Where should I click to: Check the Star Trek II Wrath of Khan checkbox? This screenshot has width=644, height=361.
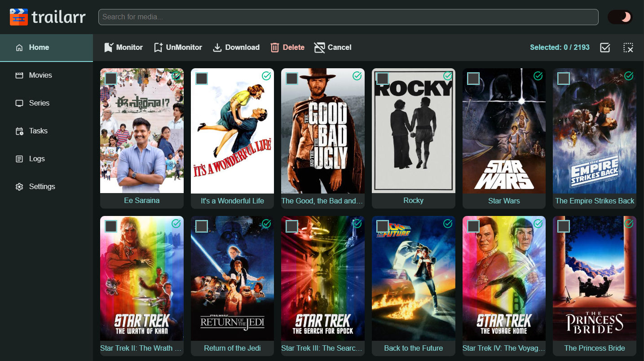click(111, 226)
